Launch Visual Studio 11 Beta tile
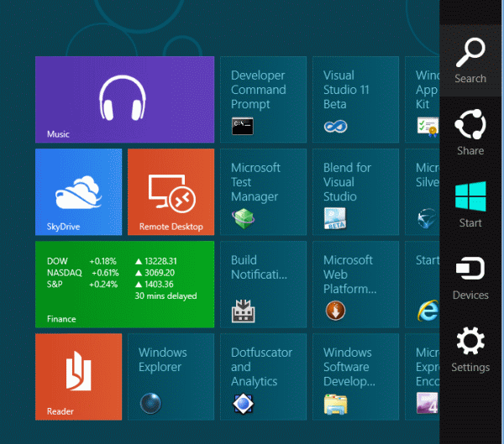This screenshot has height=444, width=504. 356,100
